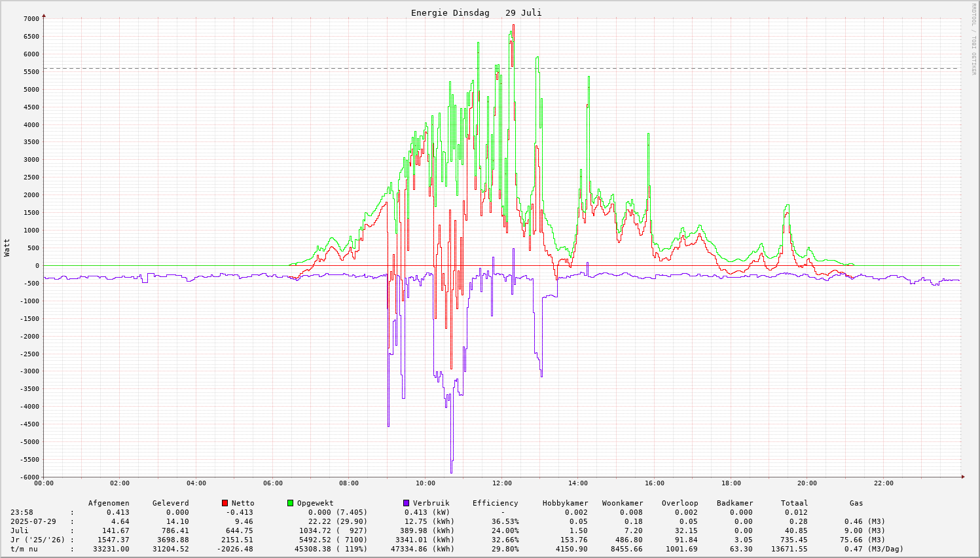Screen dimensions: 980x558
Task: Select the Juli row label in the table
Action: [20, 530]
